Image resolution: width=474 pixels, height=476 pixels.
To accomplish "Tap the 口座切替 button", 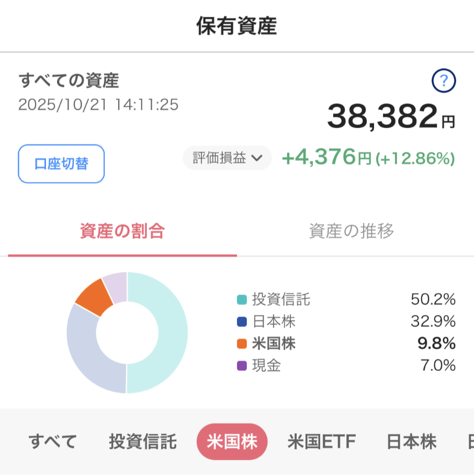I will [x=61, y=164].
